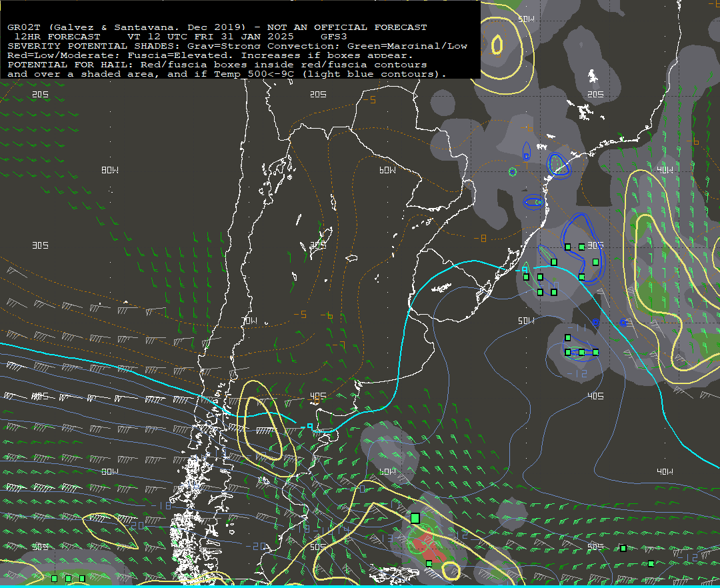
Task: Click the "30S" latitude label on the left edge
Action: (40, 245)
